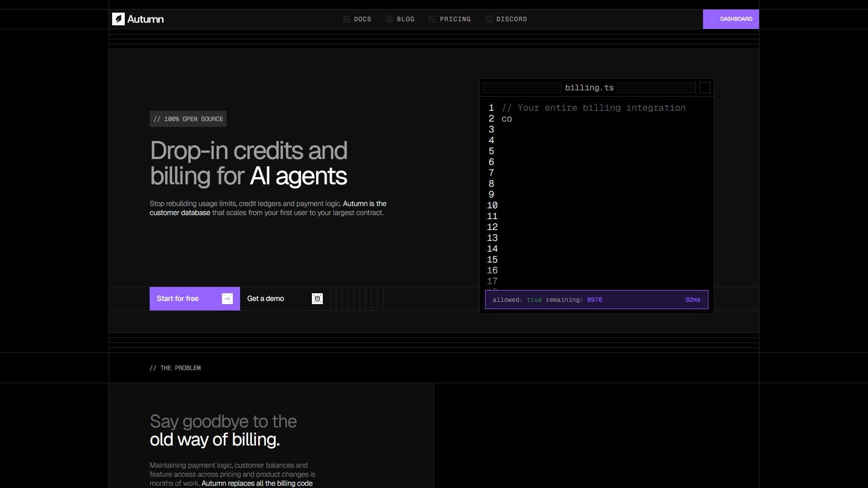
Task: Open the DOCS navigation link
Action: 357,19
